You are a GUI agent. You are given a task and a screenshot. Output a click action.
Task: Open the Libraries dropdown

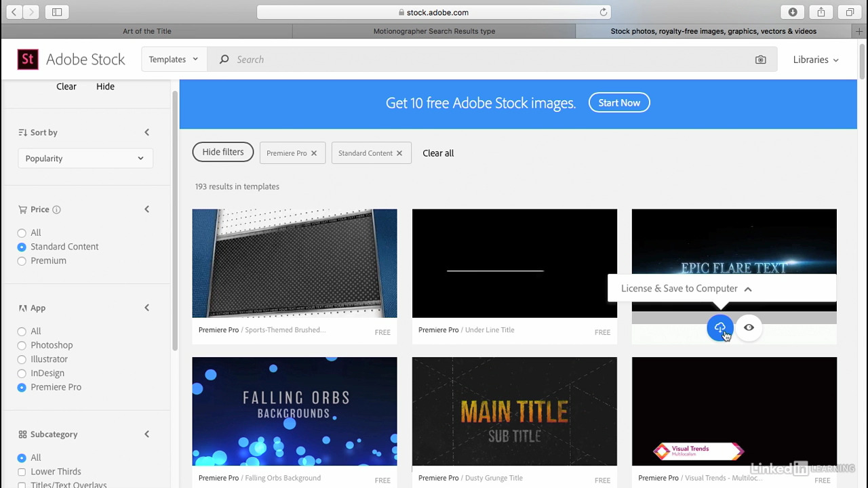click(816, 60)
